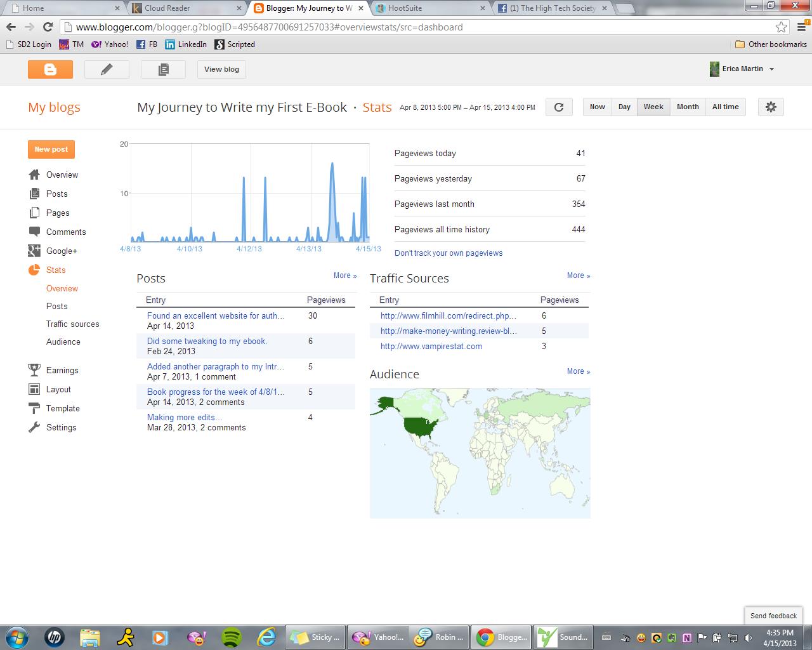This screenshot has height=650, width=812.
Task: Switch to the HootSuite tab
Action: point(431,8)
